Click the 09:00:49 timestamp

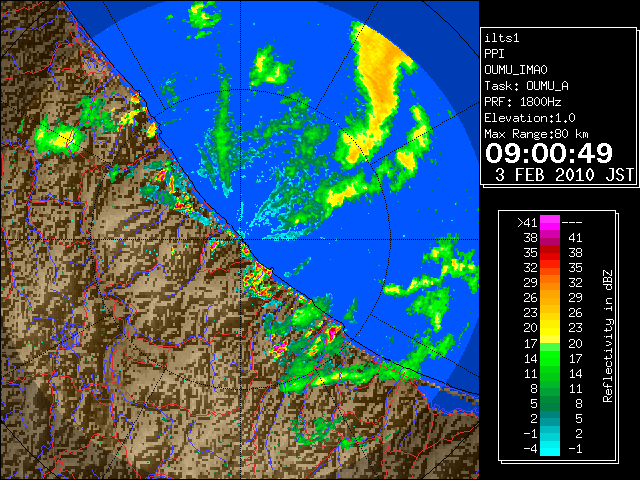[x=549, y=153]
